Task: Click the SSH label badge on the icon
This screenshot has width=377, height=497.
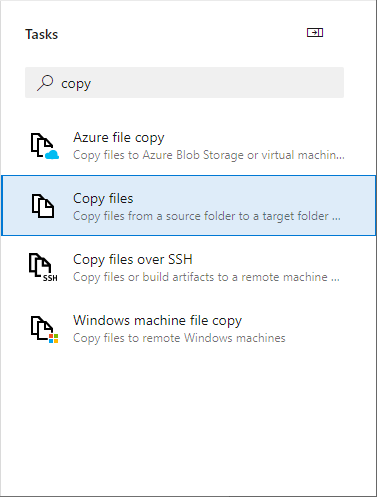Action: (x=50, y=278)
